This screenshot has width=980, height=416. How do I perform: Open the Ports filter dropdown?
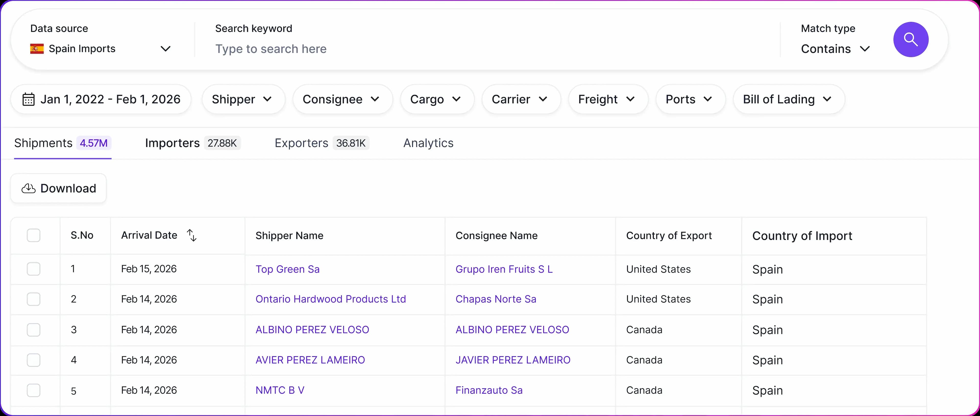point(690,99)
